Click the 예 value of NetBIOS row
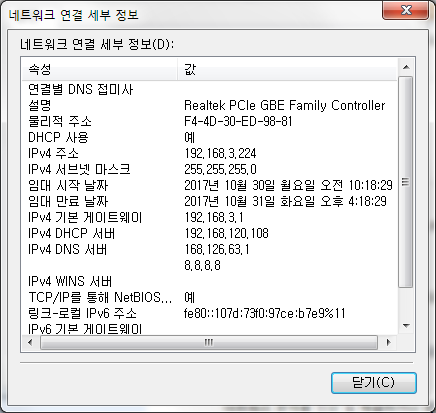 [x=189, y=297]
